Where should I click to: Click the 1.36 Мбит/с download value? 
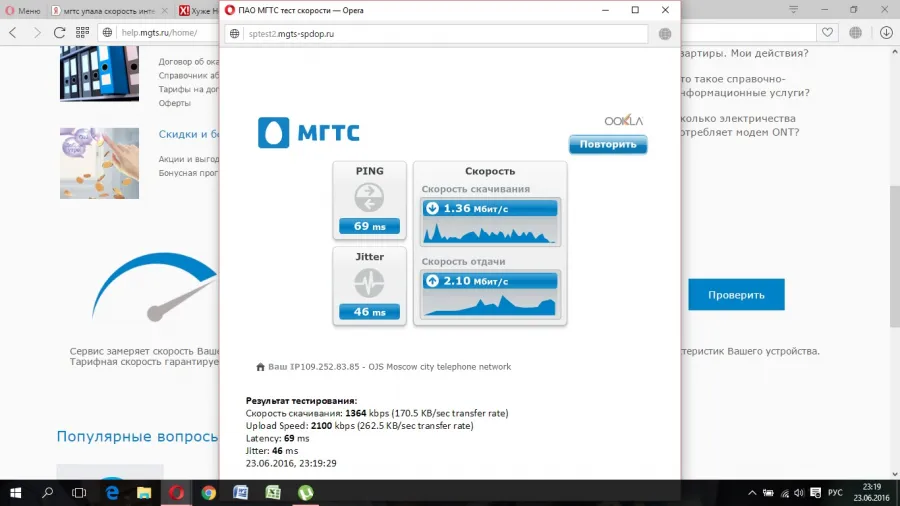point(476,208)
